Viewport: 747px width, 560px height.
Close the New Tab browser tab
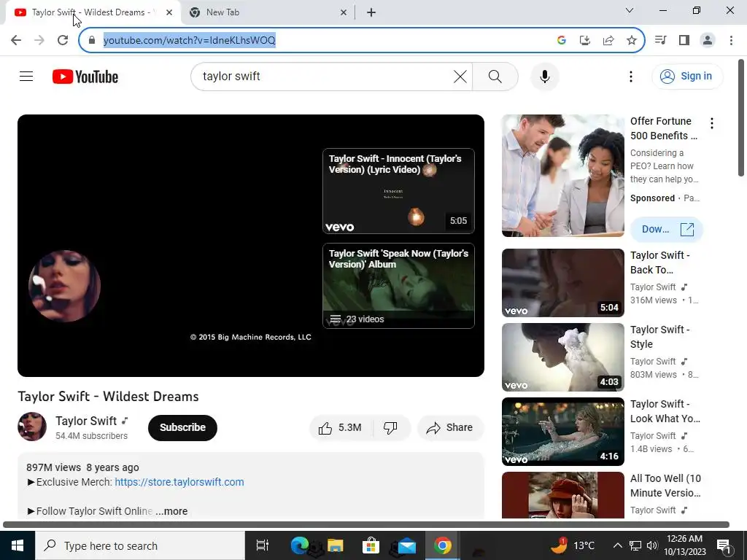point(344,12)
